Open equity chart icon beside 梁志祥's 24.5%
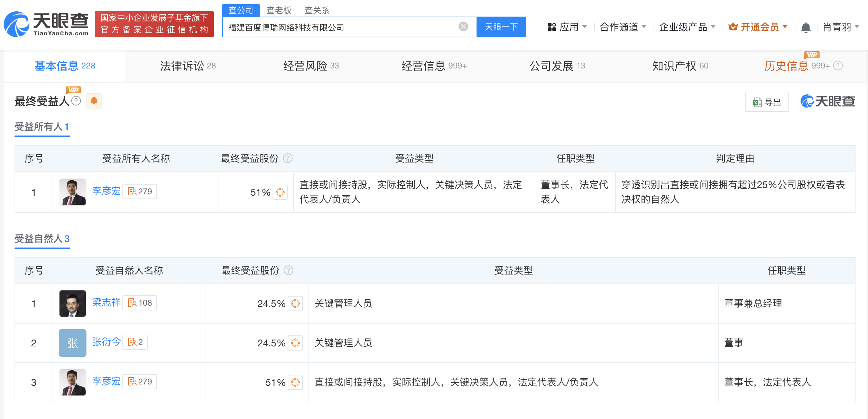 (x=295, y=304)
